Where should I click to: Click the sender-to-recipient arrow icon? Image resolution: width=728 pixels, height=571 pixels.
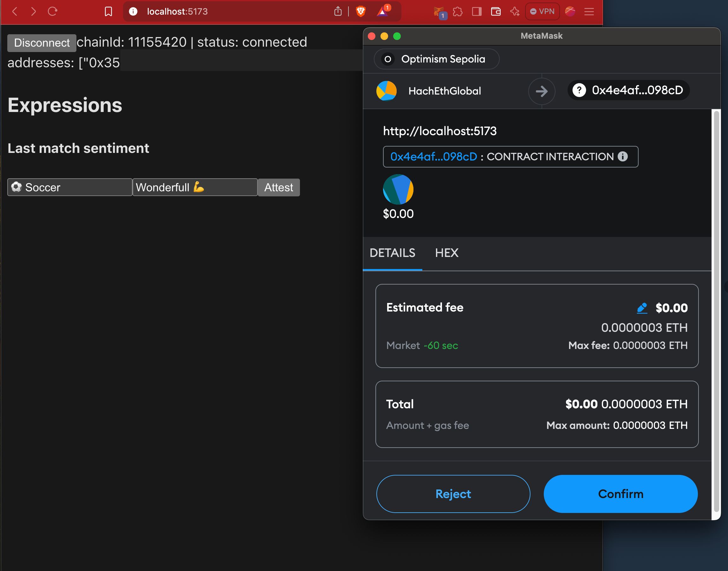tap(542, 91)
